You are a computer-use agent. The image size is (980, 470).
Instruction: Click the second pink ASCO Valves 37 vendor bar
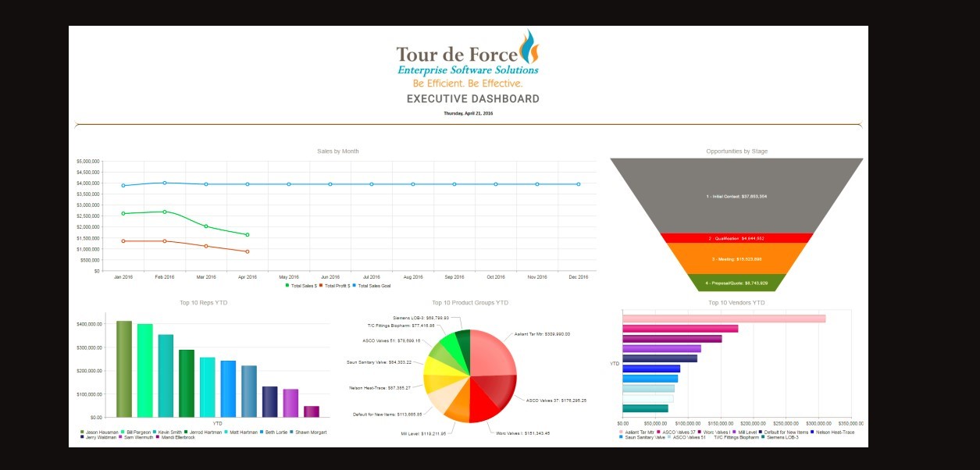point(680,329)
